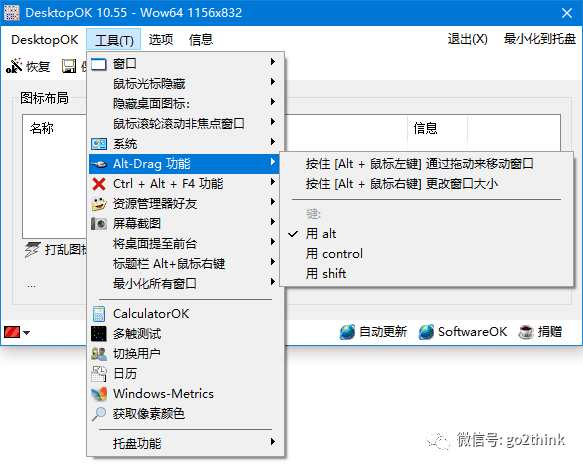This screenshot has height=466, width=583.
Task: Click the 恢复 toolbar button text
Action: point(38,67)
